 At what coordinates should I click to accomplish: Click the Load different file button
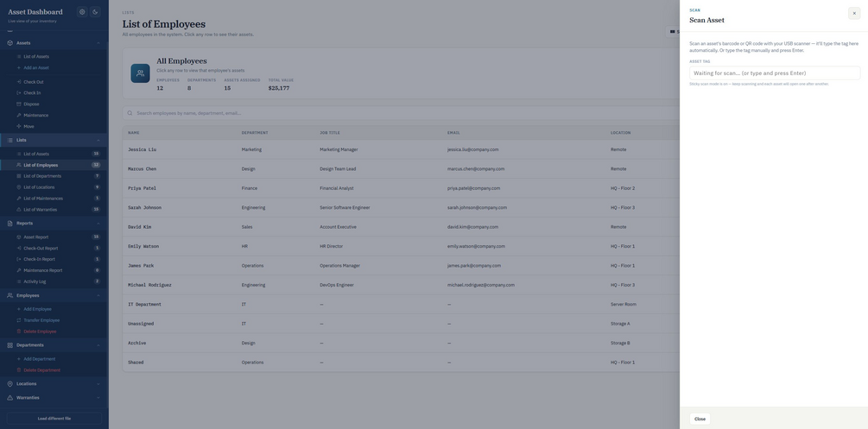54,419
